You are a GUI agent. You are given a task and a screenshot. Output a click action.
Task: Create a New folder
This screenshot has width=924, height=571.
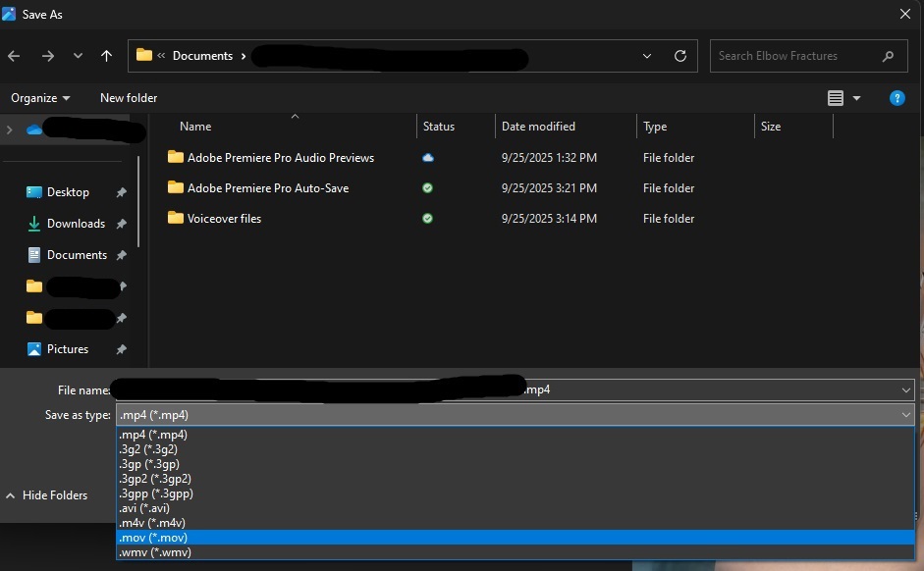(x=129, y=98)
